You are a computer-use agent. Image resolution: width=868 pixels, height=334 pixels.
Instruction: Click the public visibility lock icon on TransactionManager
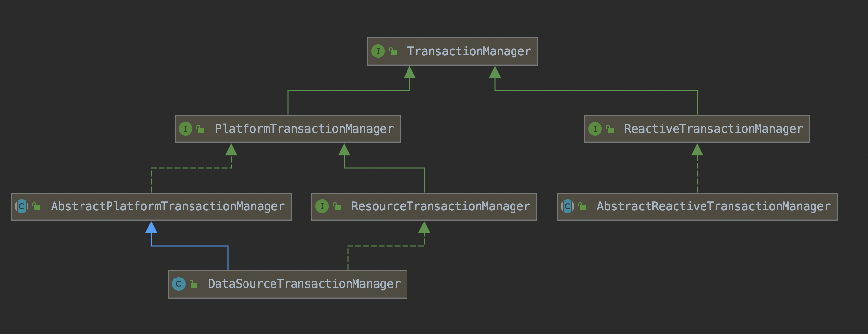393,51
